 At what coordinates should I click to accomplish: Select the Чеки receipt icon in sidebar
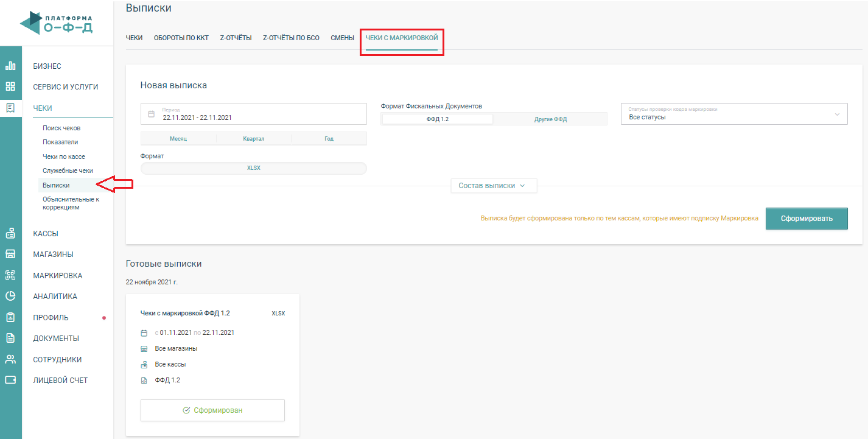10,108
